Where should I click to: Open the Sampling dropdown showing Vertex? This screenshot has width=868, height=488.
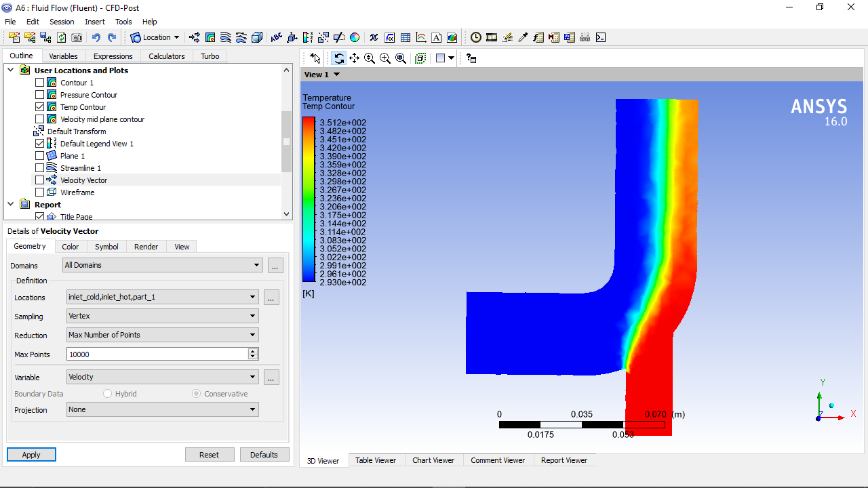(x=162, y=316)
